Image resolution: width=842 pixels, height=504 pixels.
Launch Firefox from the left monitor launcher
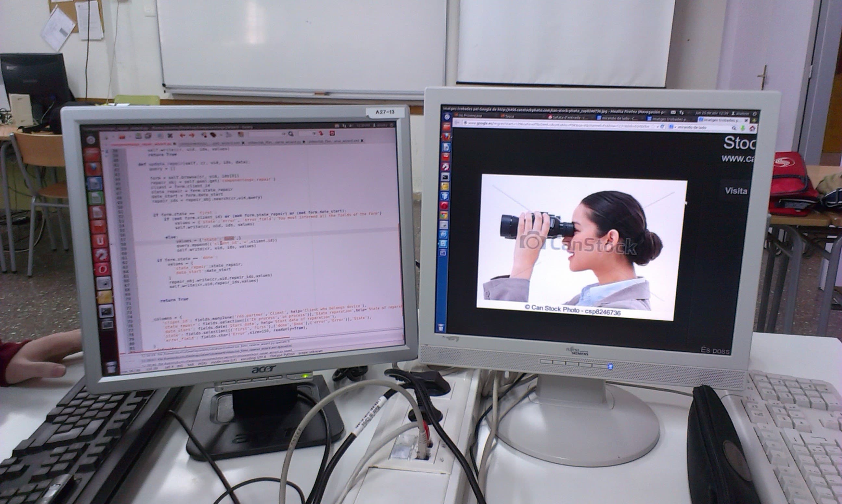[x=93, y=169]
